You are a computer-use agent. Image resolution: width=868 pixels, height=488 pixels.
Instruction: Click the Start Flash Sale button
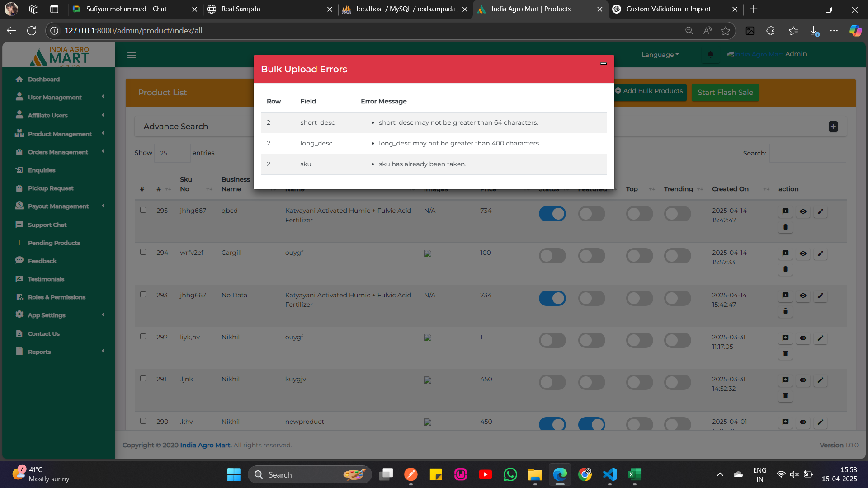point(725,93)
